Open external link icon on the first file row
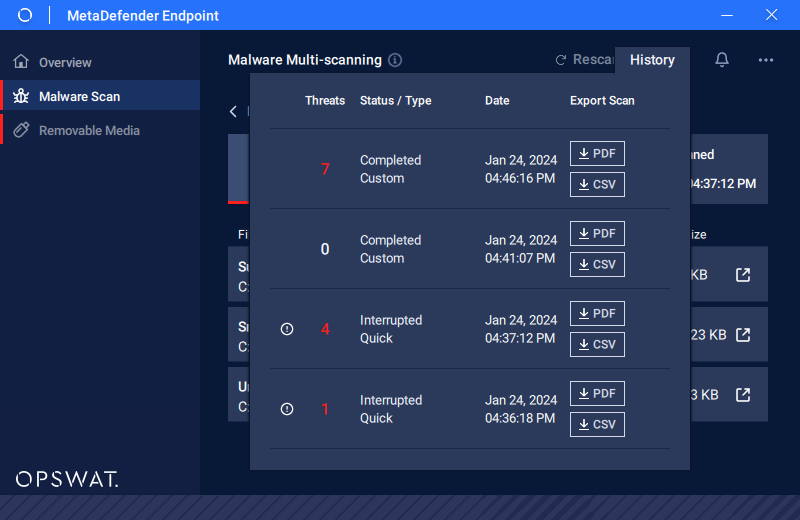The width and height of the screenshot is (800, 520). (743, 275)
